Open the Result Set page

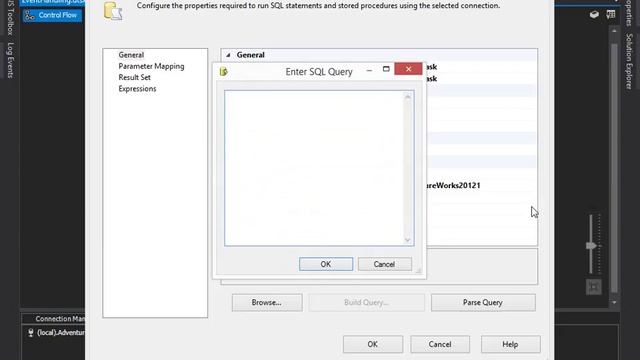[x=134, y=77]
